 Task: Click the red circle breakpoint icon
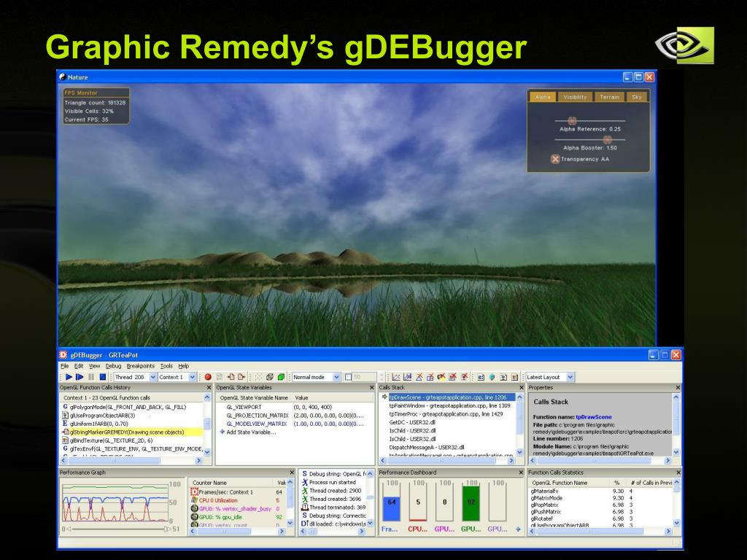coord(208,377)
